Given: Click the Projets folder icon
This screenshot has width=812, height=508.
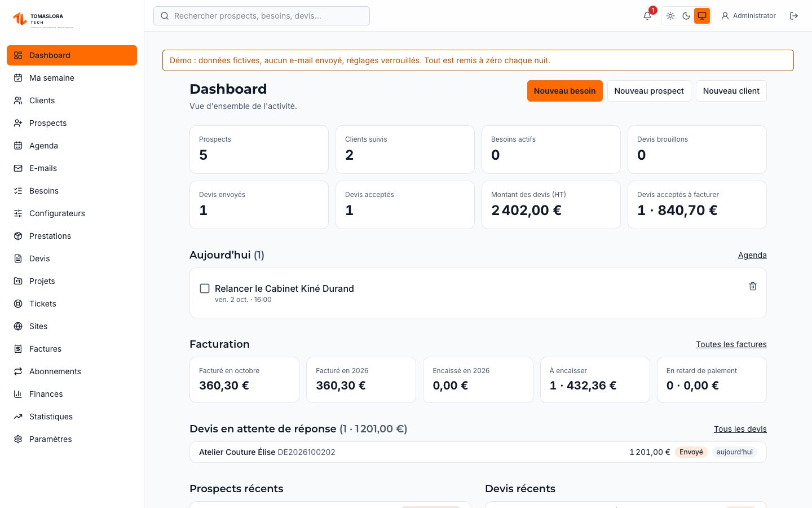Looking at the screenshot, I should coord(18,281).
